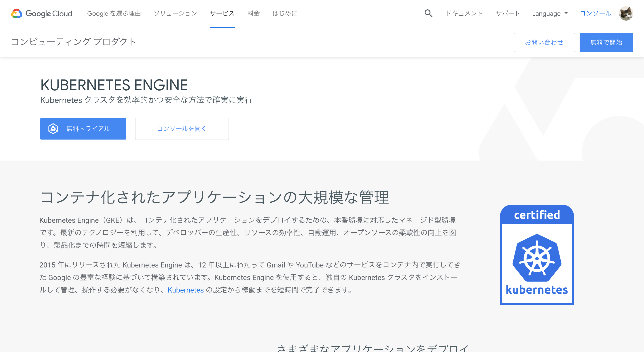Click the 無料で開始 button

click(x=606, y=42)
